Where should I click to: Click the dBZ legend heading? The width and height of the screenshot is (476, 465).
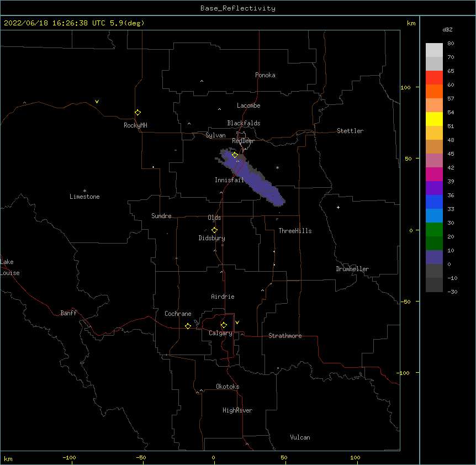pos(447,29)
